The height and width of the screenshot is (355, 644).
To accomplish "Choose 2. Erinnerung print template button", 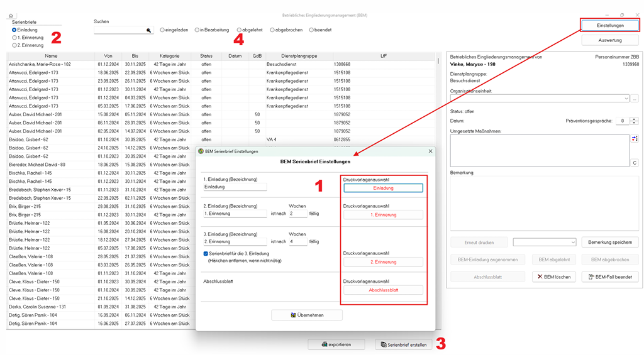I will coord(383,262).
